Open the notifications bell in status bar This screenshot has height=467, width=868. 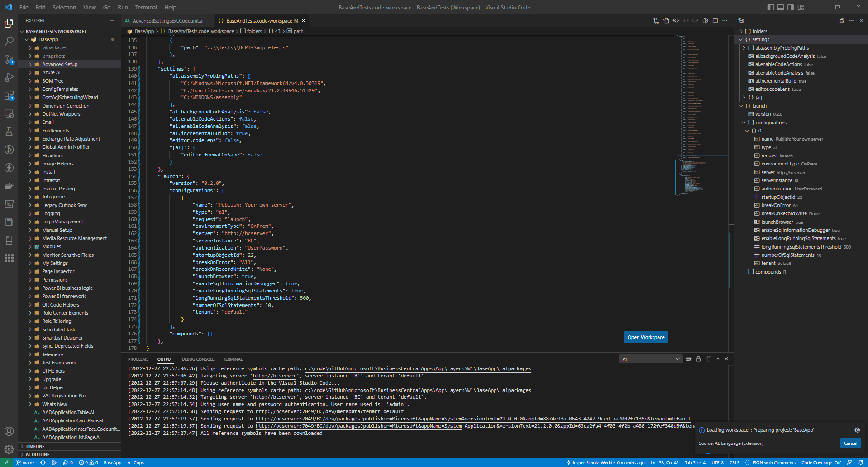pos(861,462)
